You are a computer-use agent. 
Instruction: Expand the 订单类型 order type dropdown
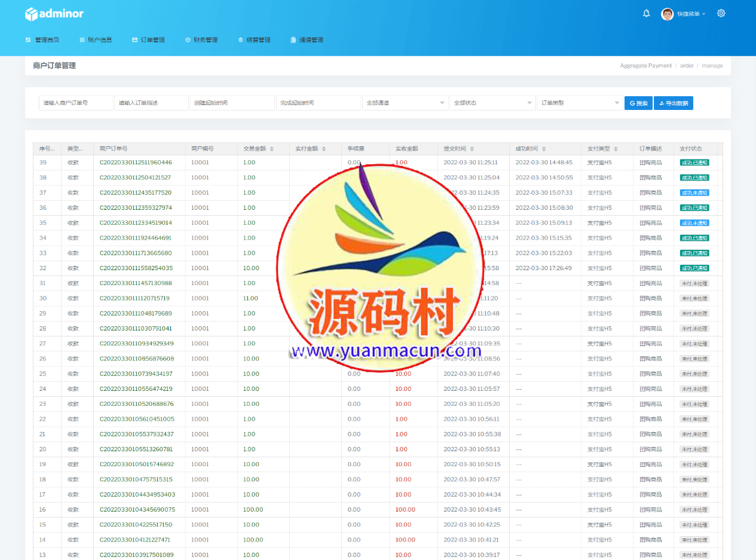click(580, 103)
